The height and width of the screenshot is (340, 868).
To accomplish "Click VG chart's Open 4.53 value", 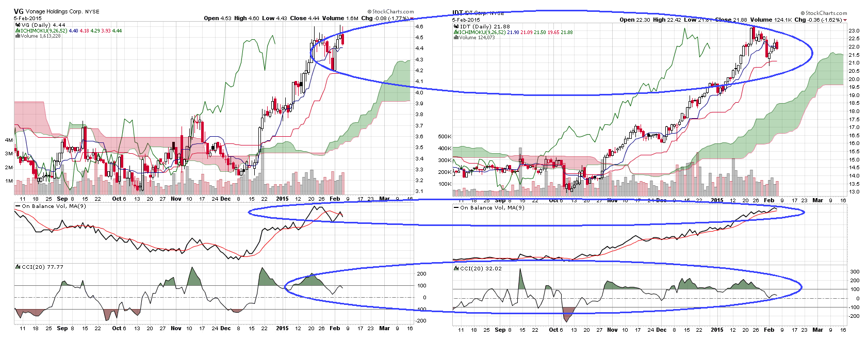I will (218, 18).
